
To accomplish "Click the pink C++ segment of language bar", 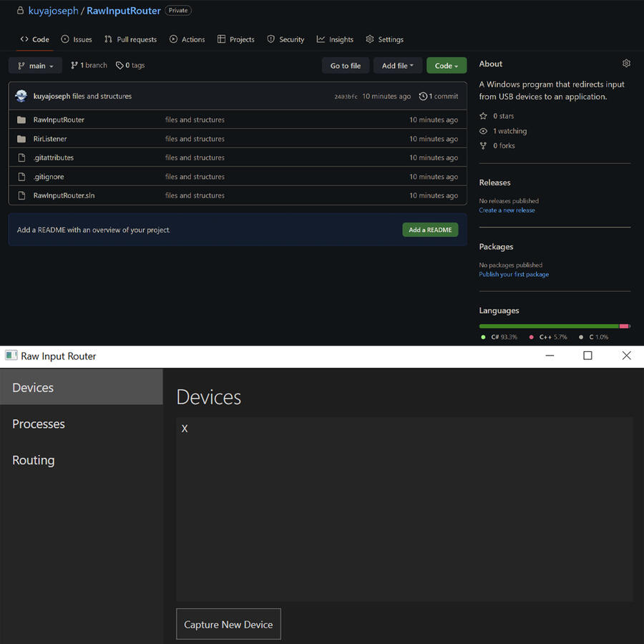I will (x=624, y=326).
